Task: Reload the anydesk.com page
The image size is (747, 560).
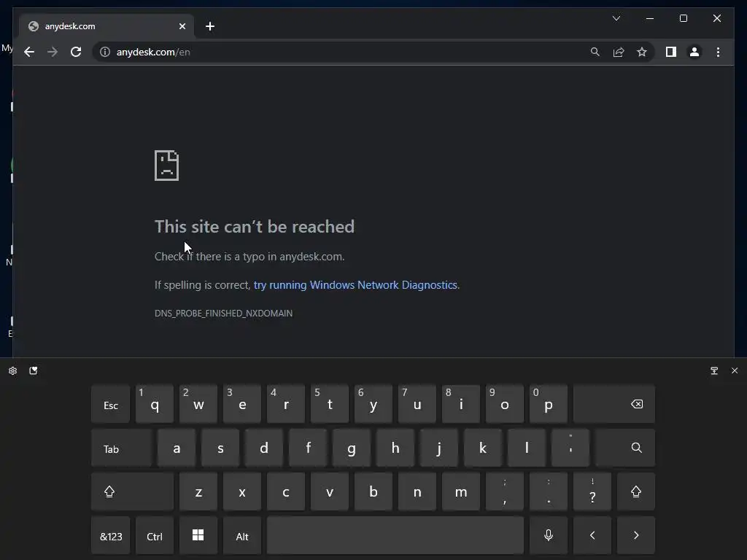Action: coord(76,52)
